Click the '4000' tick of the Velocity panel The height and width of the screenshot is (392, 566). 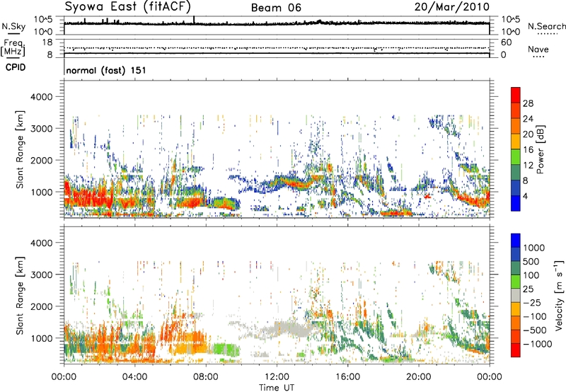(x=41, y=243)
